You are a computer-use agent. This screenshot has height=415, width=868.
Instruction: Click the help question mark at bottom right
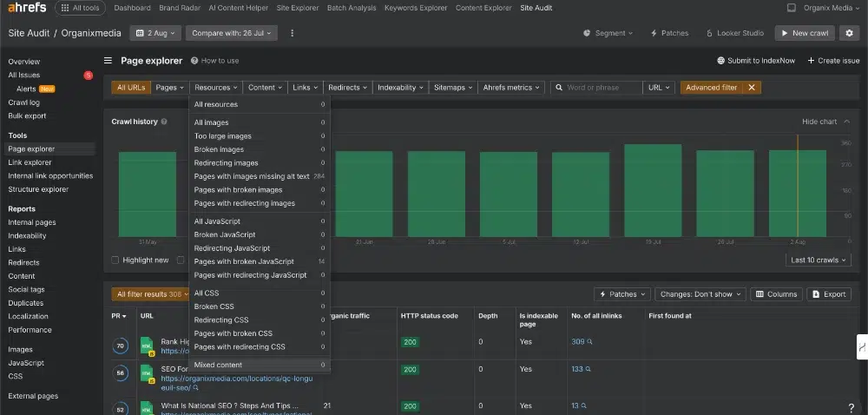point(852,408)
